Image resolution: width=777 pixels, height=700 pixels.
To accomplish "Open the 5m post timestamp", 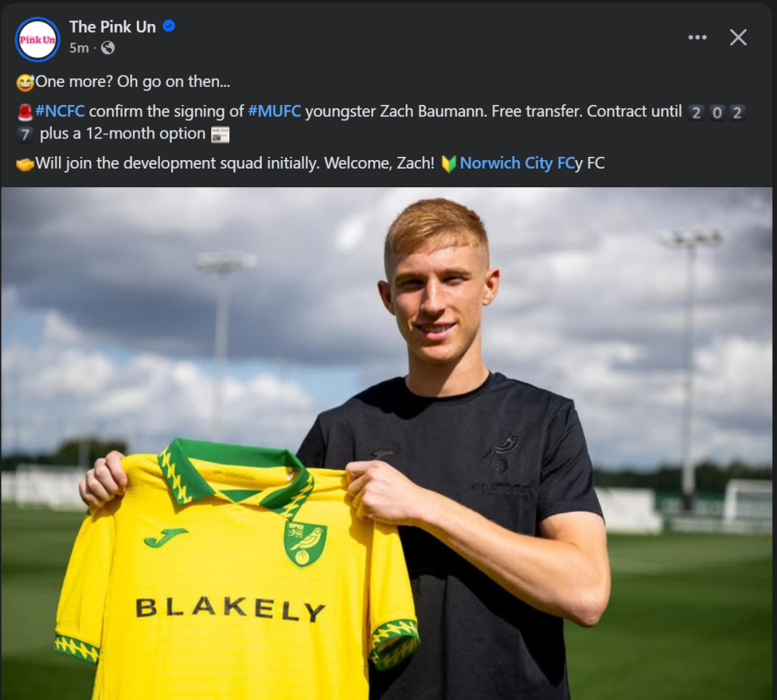I will (78, 48).
